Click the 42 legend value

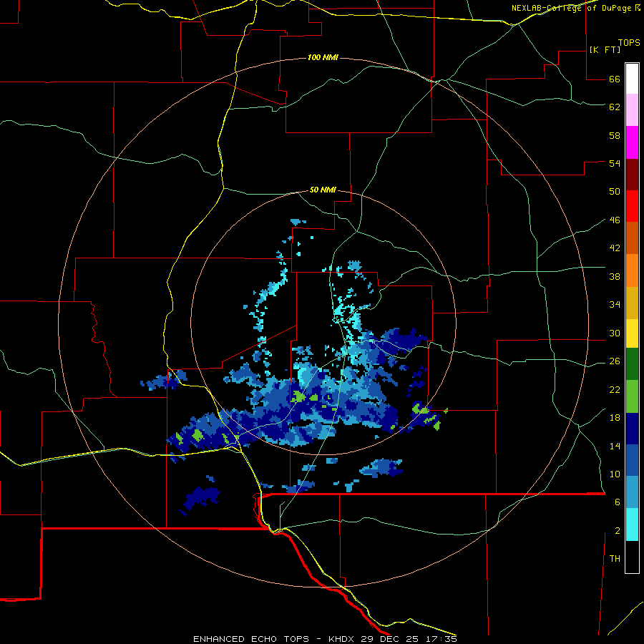click(615, 248)
